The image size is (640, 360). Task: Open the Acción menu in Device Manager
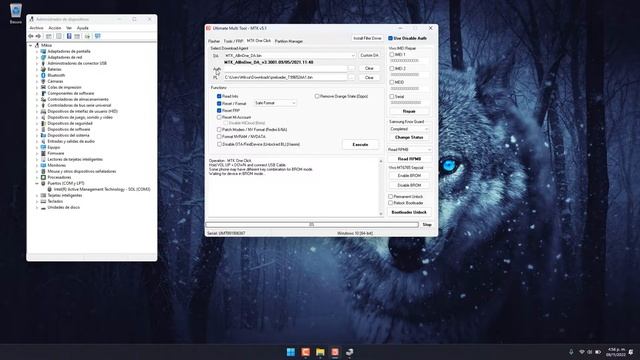[x=55, y=28]
